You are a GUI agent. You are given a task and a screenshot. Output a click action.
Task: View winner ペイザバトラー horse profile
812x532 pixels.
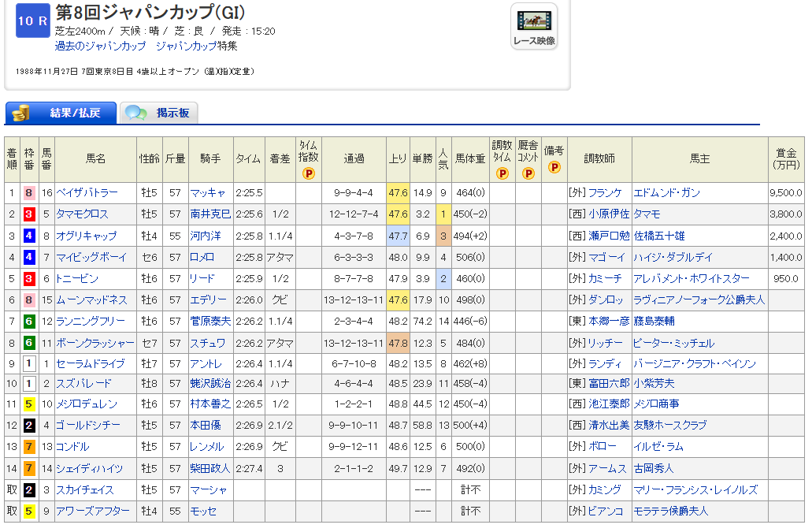pyautogui.click(x=86, y=193)
